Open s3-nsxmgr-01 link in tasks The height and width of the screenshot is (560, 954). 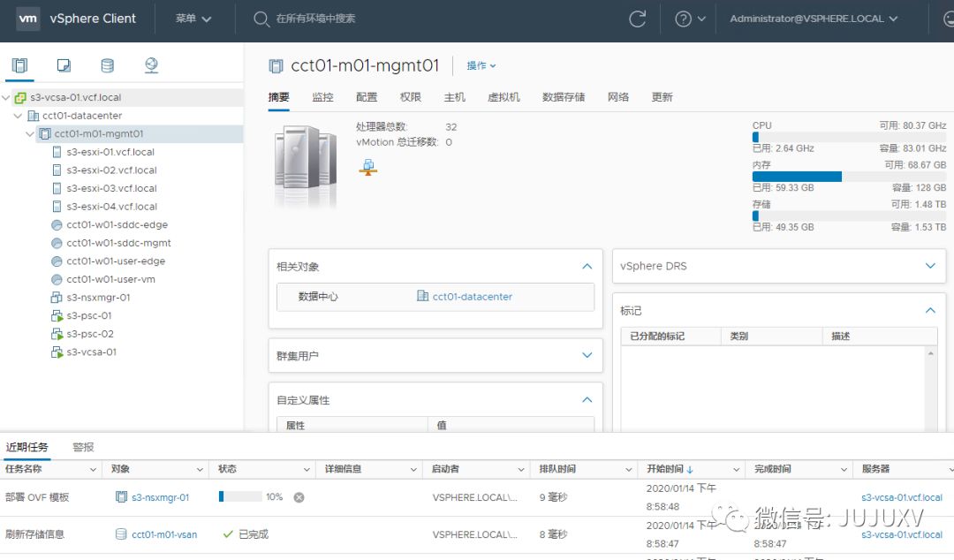(160, 497)
